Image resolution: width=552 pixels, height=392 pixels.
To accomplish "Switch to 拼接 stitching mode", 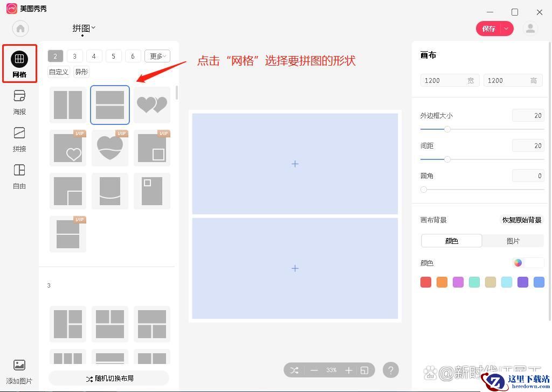I will click(x=19, y=139).
